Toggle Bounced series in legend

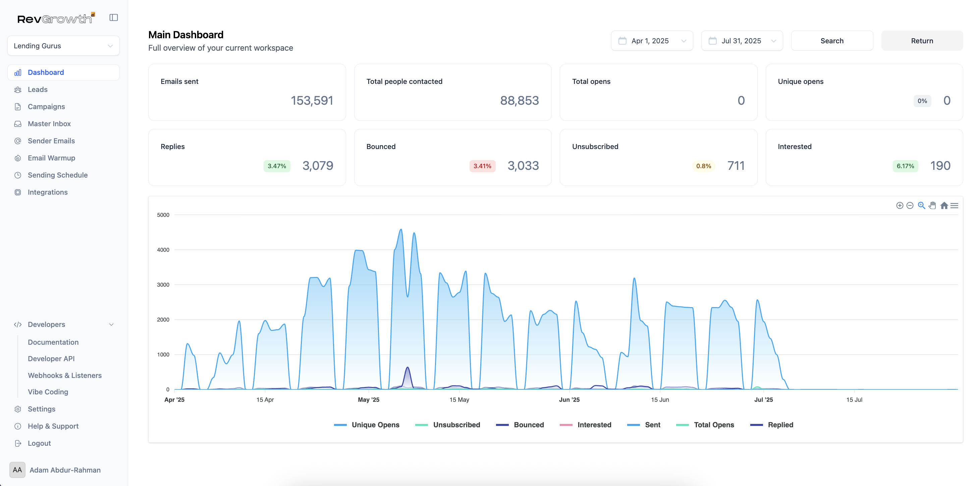coord(520,425)
